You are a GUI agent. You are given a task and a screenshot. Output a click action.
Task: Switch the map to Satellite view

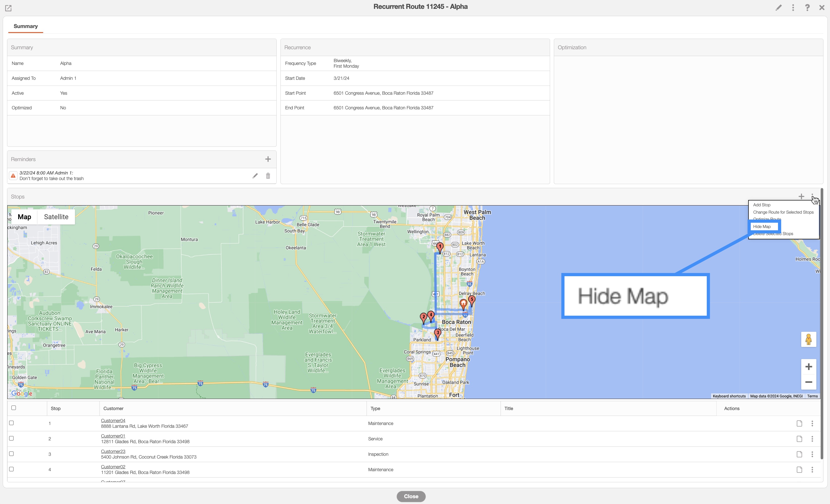pos(56,217)
